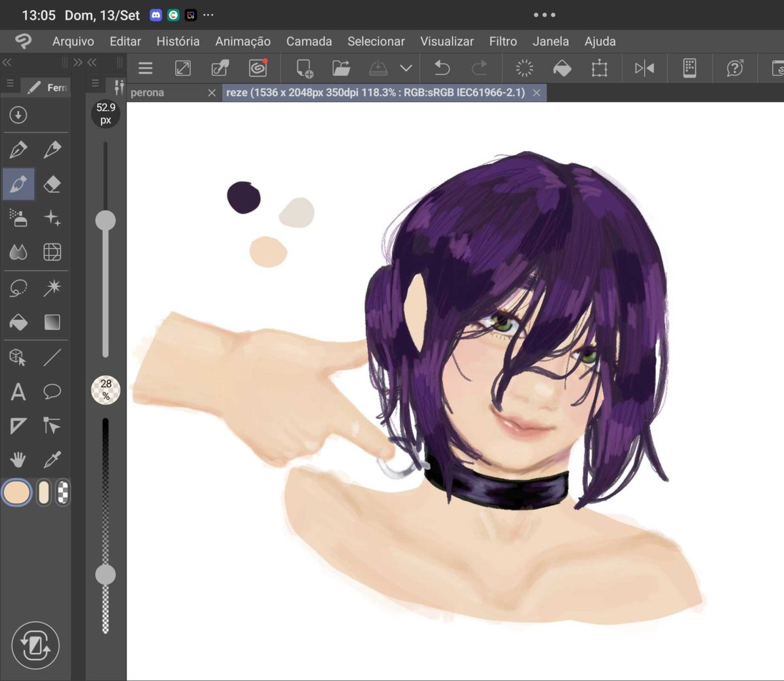Open the brush size sliders palette tab
Viewport: 784px width, 681px height.
118,87
